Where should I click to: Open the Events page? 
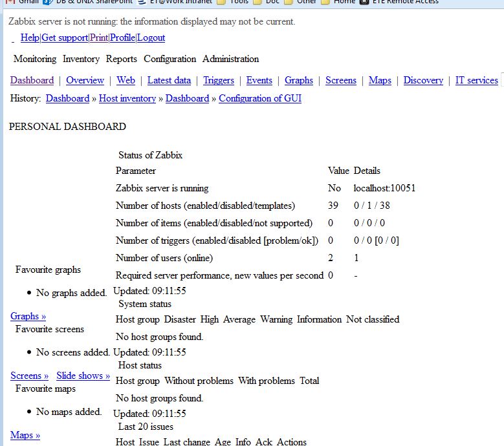[259, 80]
